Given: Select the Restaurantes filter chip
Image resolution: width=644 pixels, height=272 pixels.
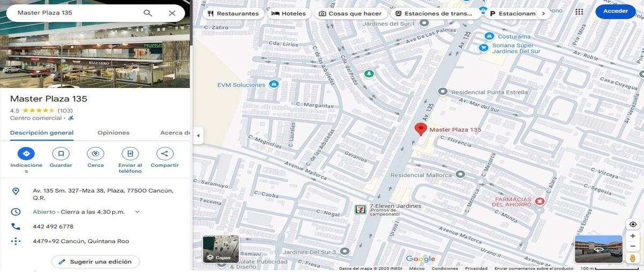Looking at the screenshot, I should pos(233,13).
